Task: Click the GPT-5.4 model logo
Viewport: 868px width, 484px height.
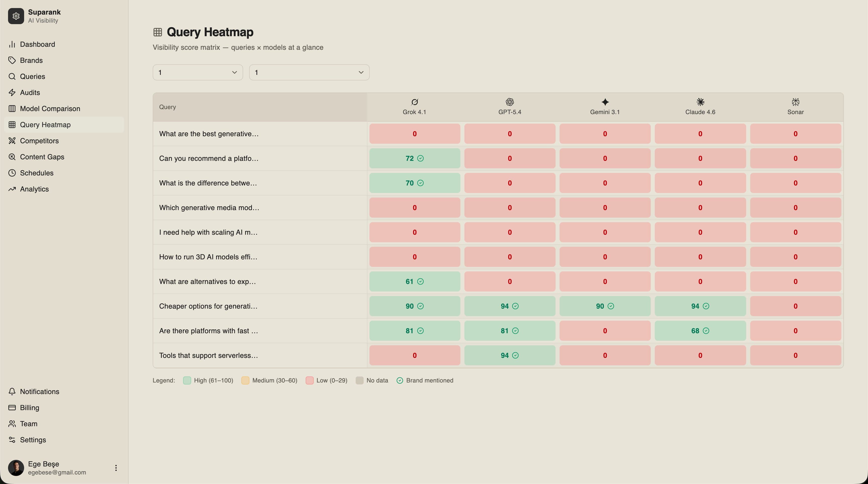Action: click(510, 102)
